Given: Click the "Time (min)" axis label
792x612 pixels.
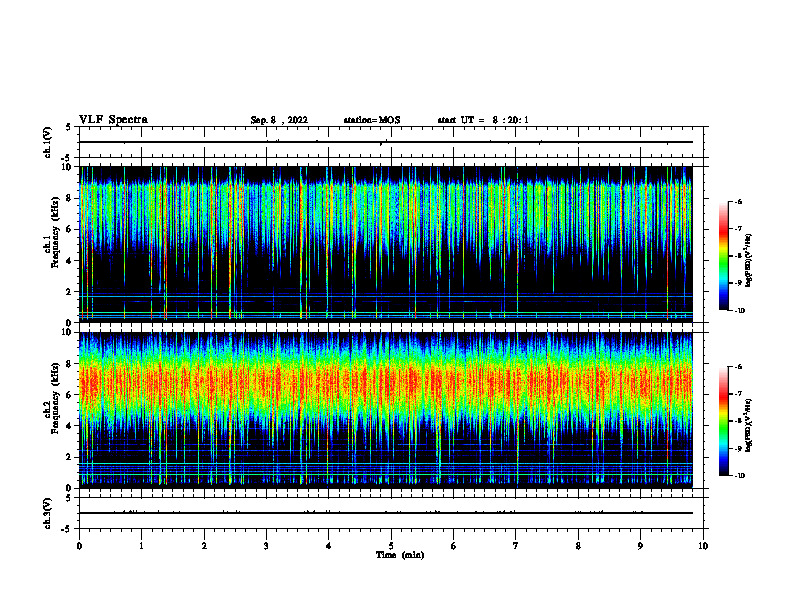Looking at the screenshot, I should pyautogui.click(x=400, y=555).
